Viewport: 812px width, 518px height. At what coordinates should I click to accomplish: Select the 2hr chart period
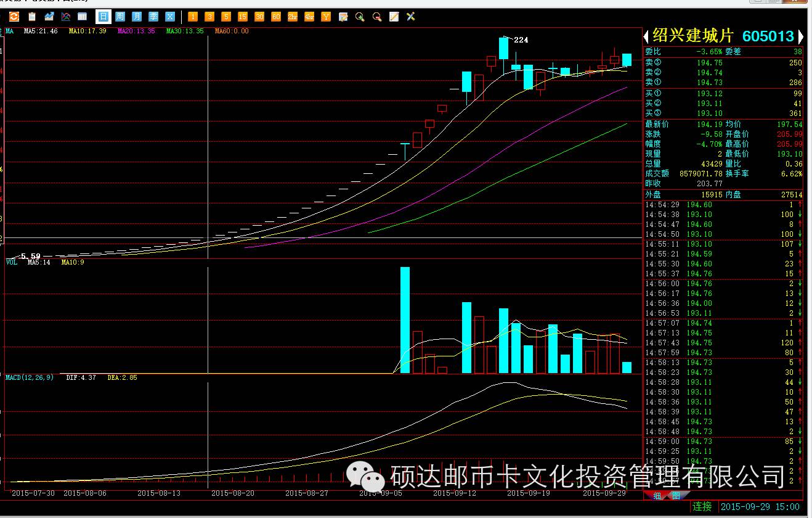293,17
